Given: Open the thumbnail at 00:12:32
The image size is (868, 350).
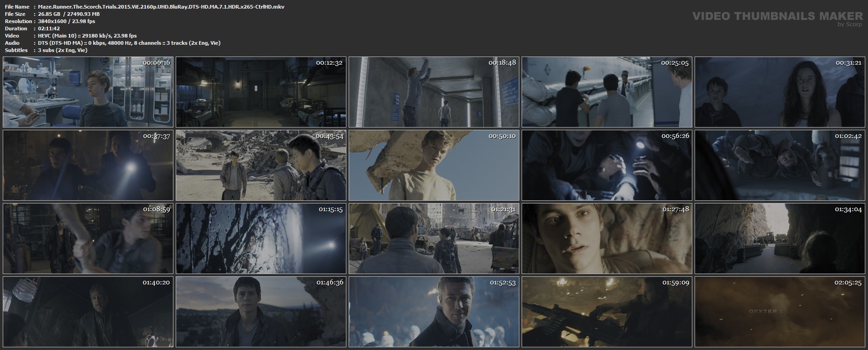Looking at the screenshot, I should point(261,92).
